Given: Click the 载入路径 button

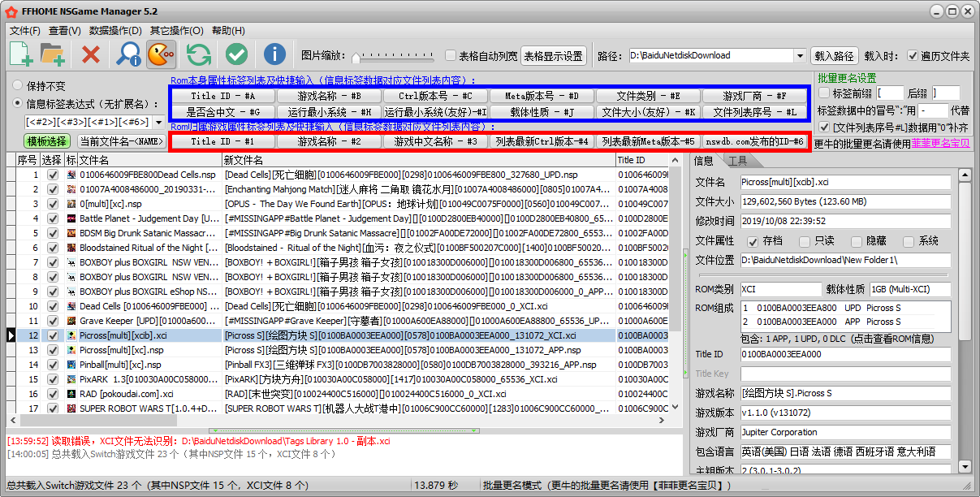Looking at the screenshot, I should pos(834,55).
